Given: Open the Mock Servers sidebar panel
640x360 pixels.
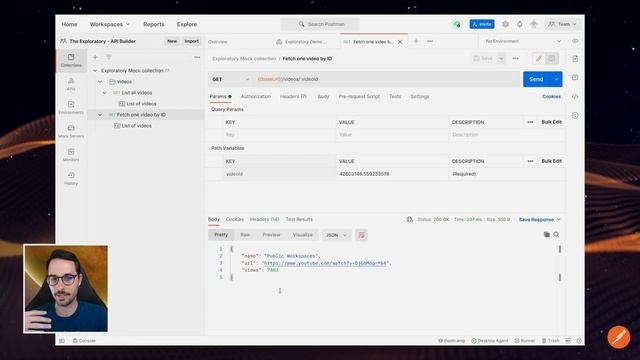Looking at the screenshot, I should (x=71, y=131).
